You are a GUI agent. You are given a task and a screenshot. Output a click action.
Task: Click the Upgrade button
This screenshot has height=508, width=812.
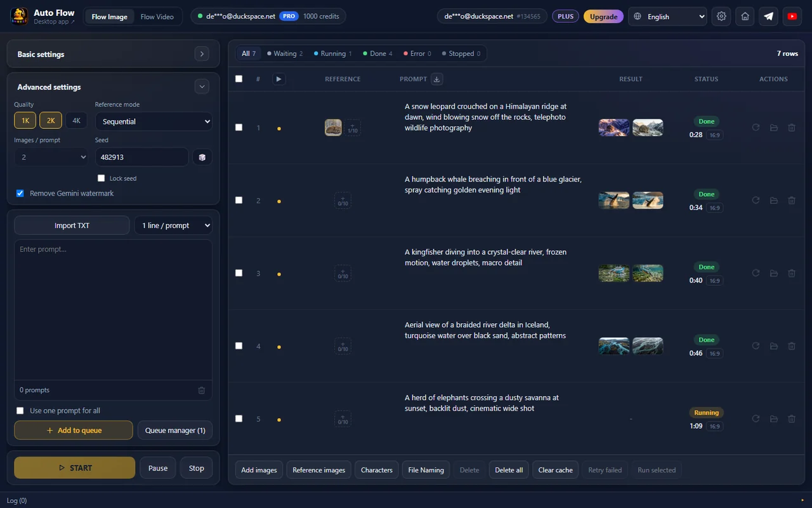click(603, 17)
